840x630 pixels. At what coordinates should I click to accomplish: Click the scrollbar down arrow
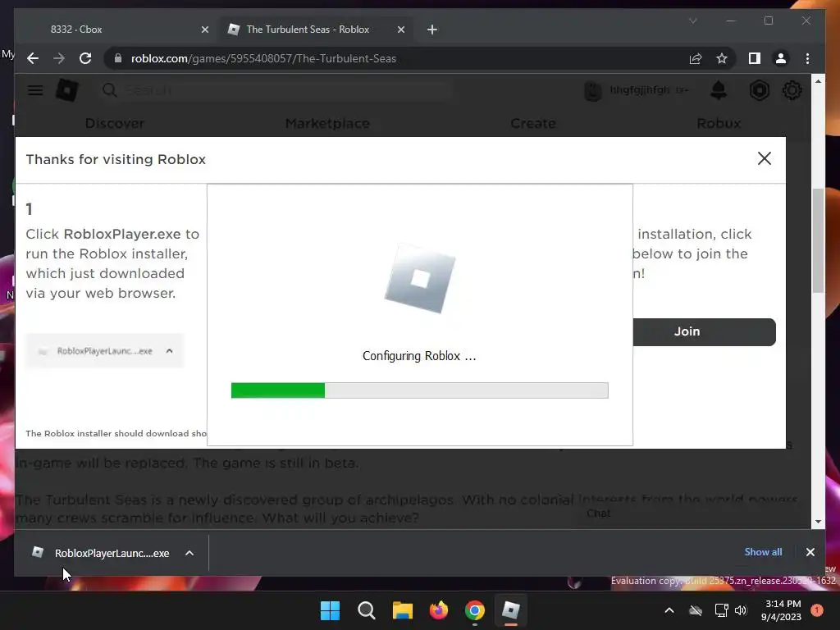click(x=818, y=521)
